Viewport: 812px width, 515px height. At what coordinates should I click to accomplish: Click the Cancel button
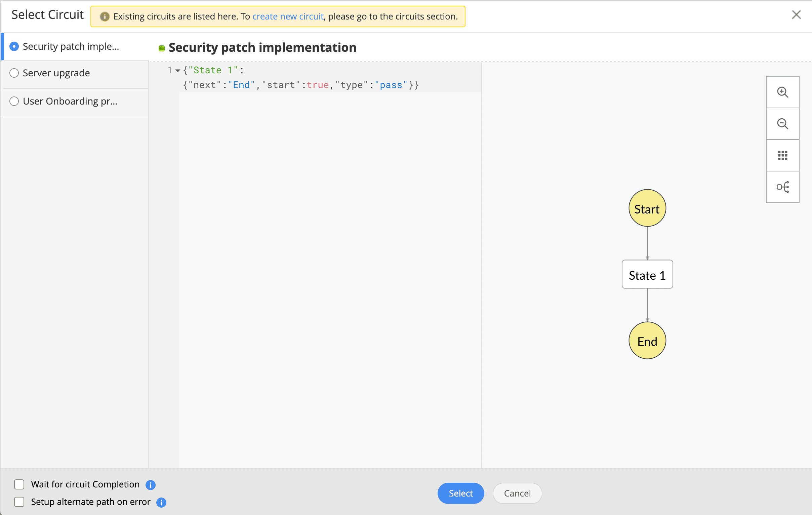click(x=517, y=493)
